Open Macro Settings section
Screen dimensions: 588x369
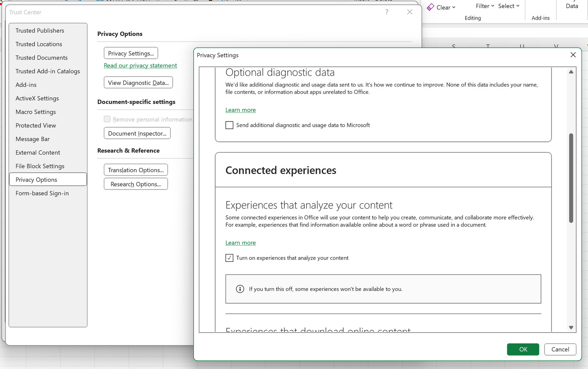[48, 112]
